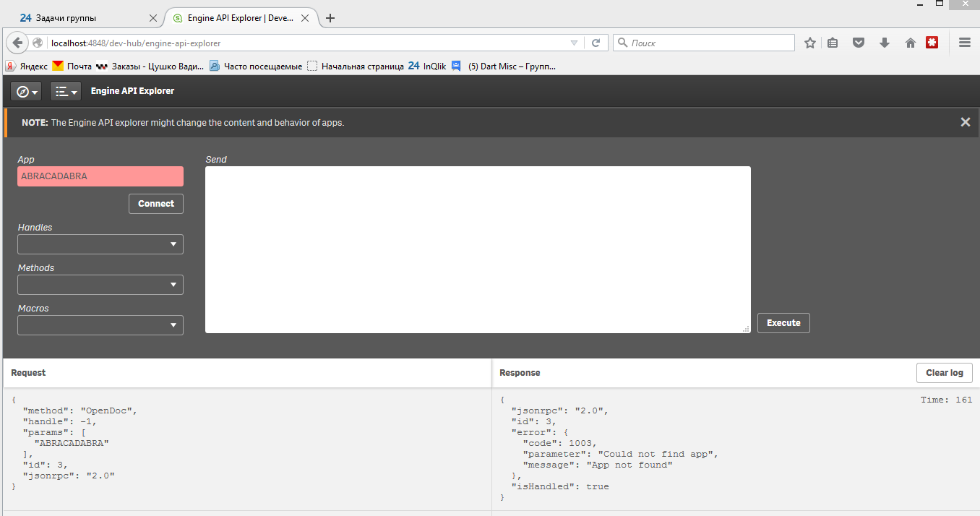980x516 pixels.
Task: Open the Яндекс bookmark
Action: [x=33, y=66]
